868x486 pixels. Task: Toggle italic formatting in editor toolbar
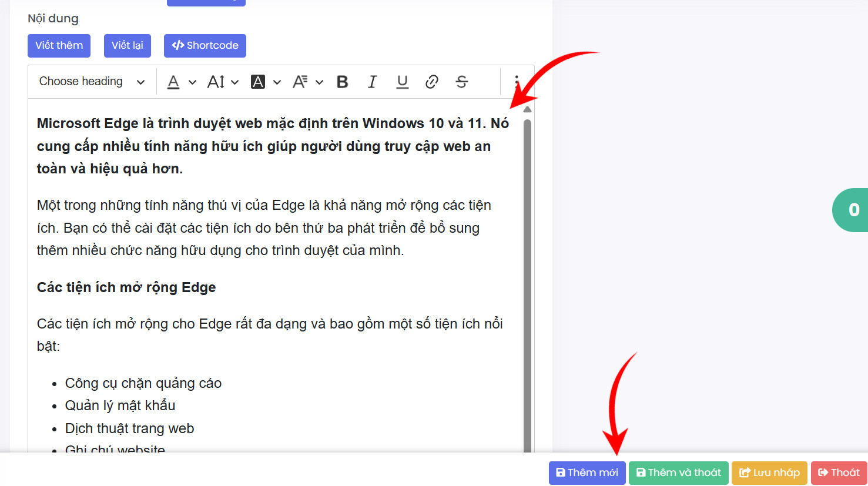pyautogui.click(x=372, y=82)
